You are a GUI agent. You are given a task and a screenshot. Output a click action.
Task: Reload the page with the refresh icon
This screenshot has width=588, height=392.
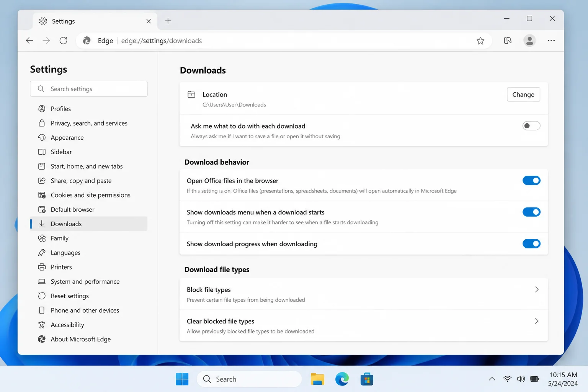point(64,41)
